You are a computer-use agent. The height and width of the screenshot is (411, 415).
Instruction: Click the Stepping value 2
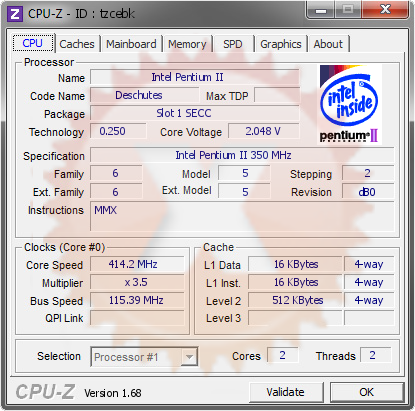pyautogui.click(x=368, y=173)
